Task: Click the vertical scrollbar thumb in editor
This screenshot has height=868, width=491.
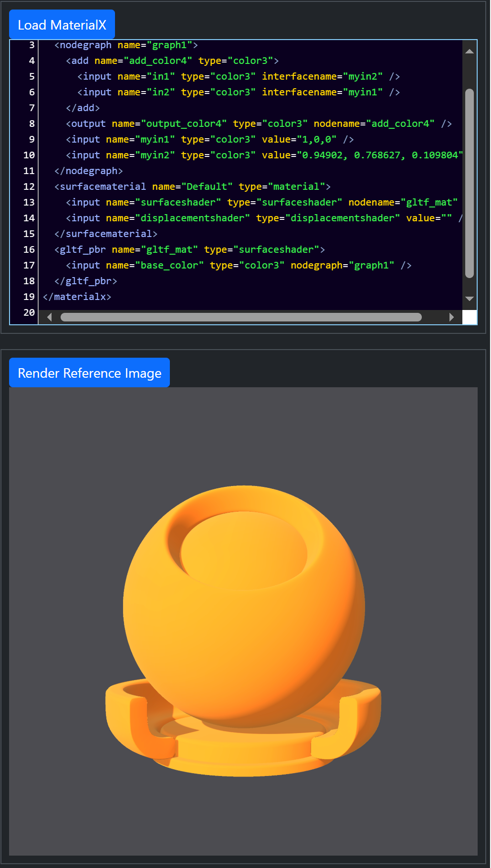Action: click(x=470, y=183)
